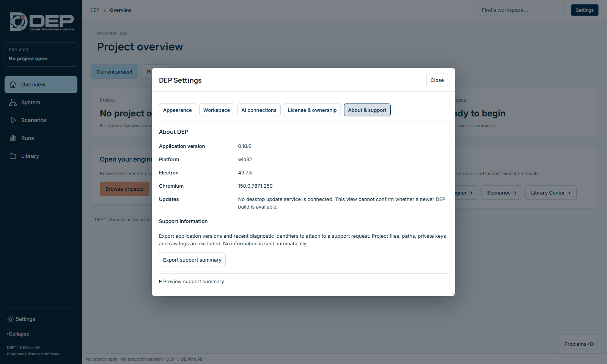Image resolution: width=607 pixels, height=364 pixels.
Task: Select the About & support tab
Action: (367, 110)
